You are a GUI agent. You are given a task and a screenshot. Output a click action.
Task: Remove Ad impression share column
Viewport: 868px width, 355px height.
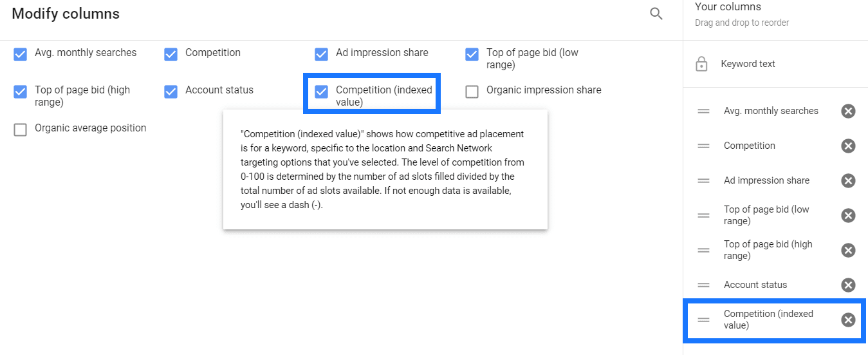(x=848, y=180)
